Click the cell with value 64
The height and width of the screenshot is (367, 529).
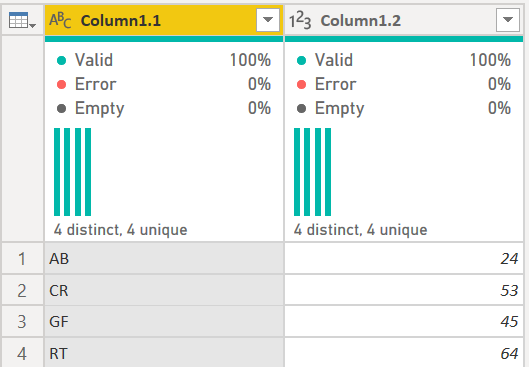(404, 353)
